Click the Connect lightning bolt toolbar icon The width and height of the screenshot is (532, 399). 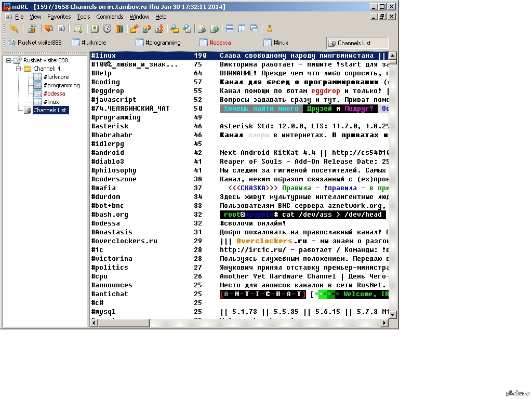14,29
